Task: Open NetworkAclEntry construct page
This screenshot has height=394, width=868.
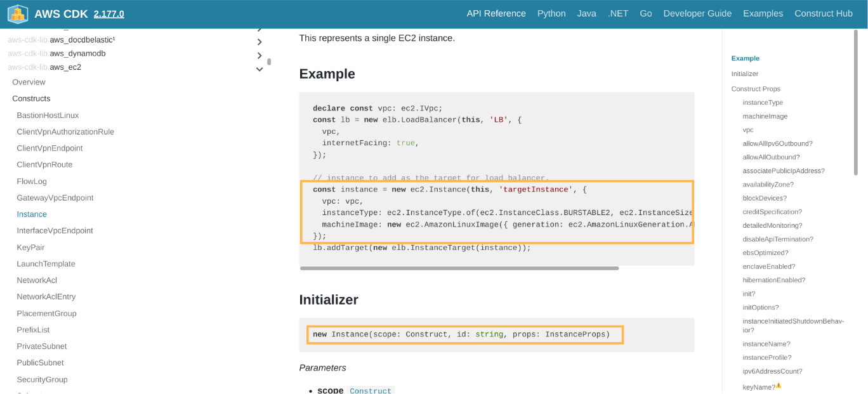Action: [46, 297]
